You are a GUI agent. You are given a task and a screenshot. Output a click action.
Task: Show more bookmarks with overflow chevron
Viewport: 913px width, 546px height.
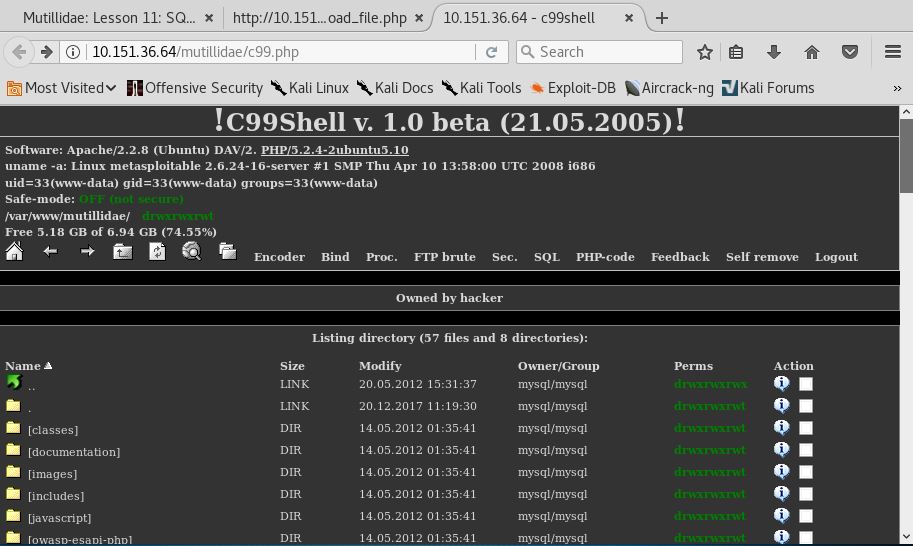[897, 88]
